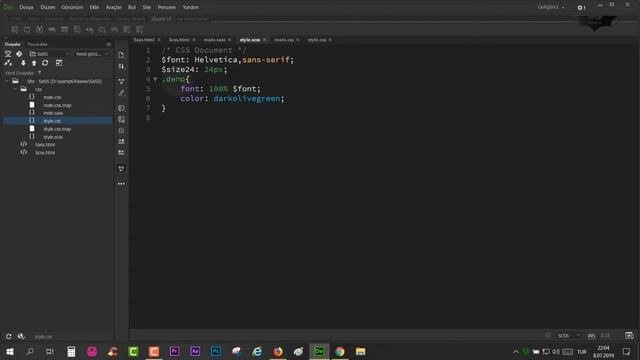Switch to the main.css document tab
Image resolution: width=640 pixels, height=360 pixels.
click(x=284, y=40)
